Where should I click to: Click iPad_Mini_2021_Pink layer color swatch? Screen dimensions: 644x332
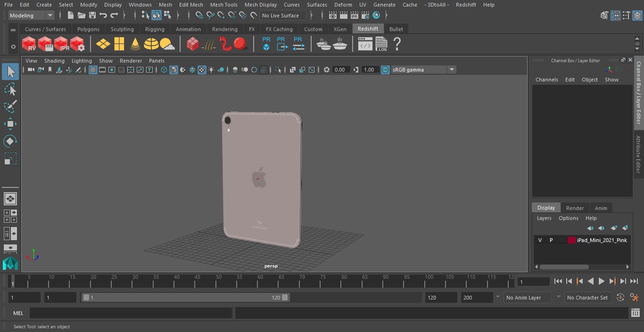572,240
